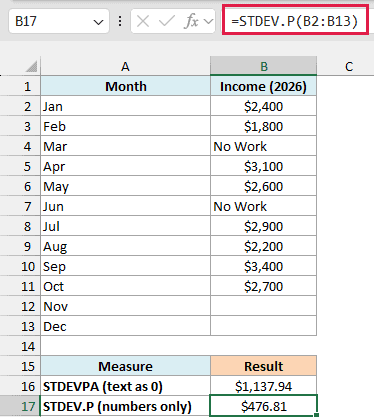The image size is (374, 417).
Task: Click the No Work cell for Mar
Action: [264, 146]
